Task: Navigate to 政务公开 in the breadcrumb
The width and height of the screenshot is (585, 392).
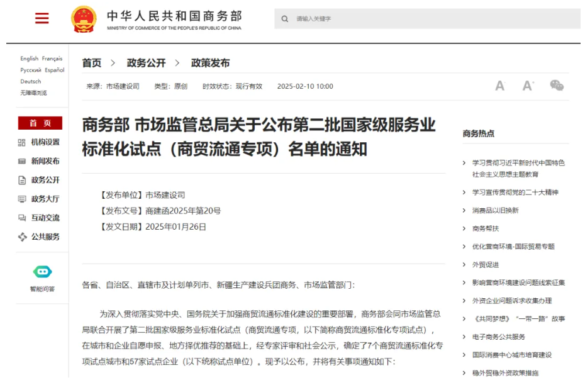Action: pyautogui.click(x=147, y=63)
